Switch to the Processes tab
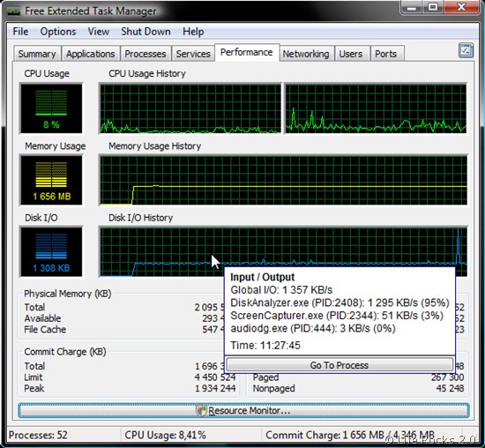Viewport: 485px width, 448px height. (x=145, y=54)
